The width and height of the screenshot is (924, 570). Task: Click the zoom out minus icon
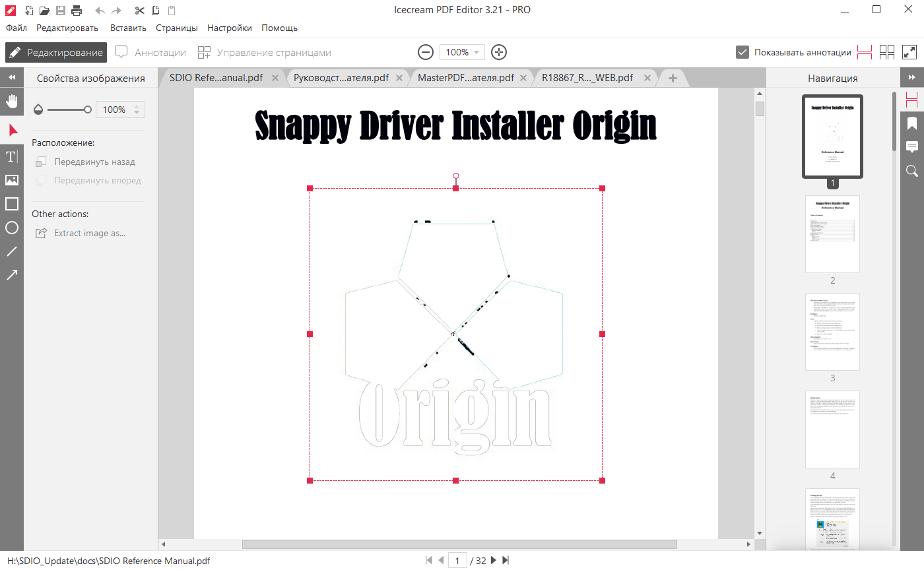[x=426, y=52]
